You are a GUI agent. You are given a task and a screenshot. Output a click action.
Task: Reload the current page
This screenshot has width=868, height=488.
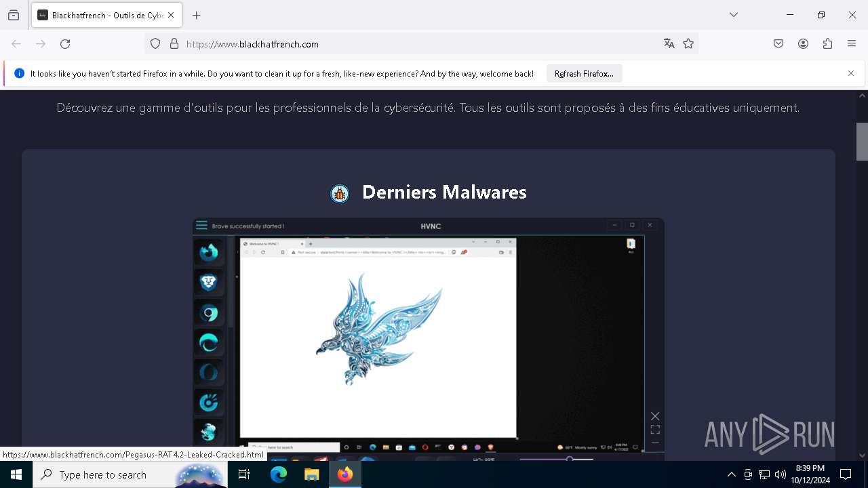(x=65, y=44)
